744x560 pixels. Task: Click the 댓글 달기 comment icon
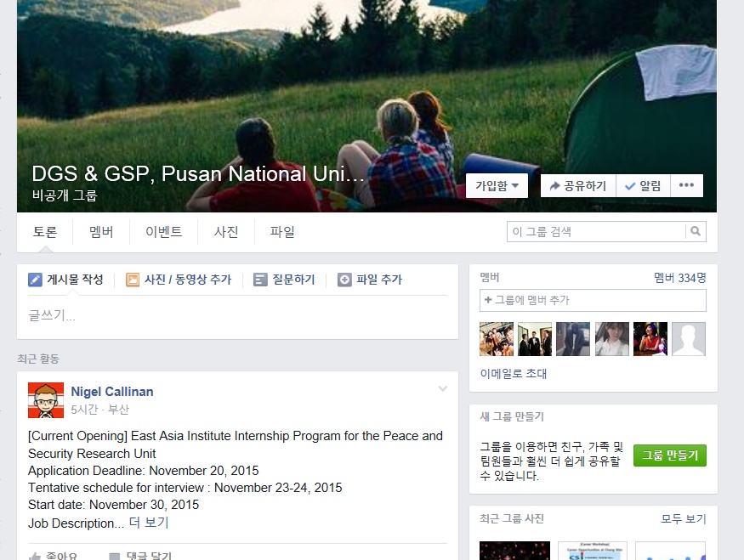pos(114,557)
